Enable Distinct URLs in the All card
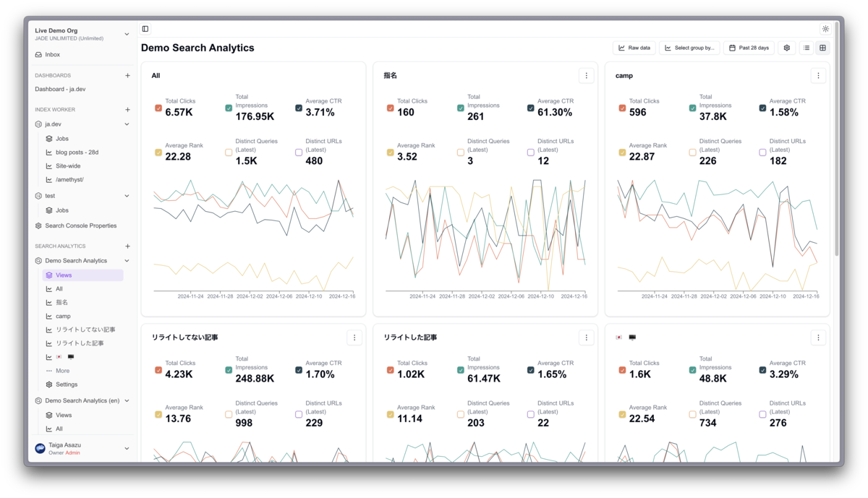Image resolution: width=868 pixels, height=498 pixels. [299, 153]
